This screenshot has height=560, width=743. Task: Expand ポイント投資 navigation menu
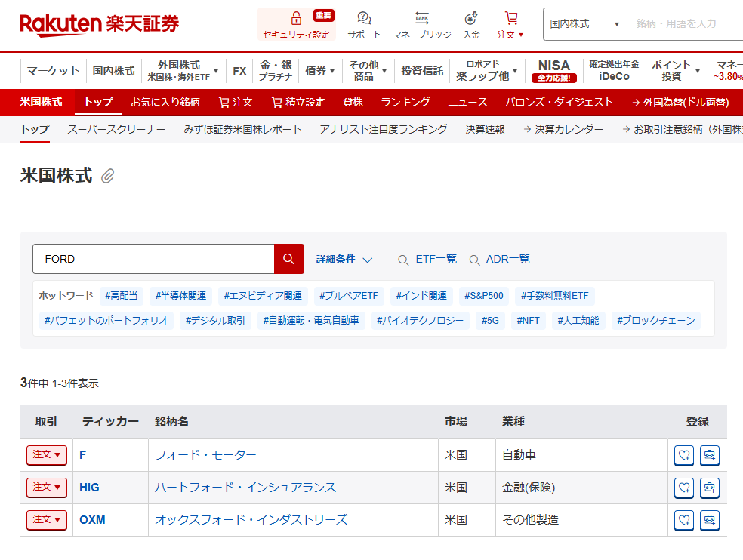coord(676,71)
